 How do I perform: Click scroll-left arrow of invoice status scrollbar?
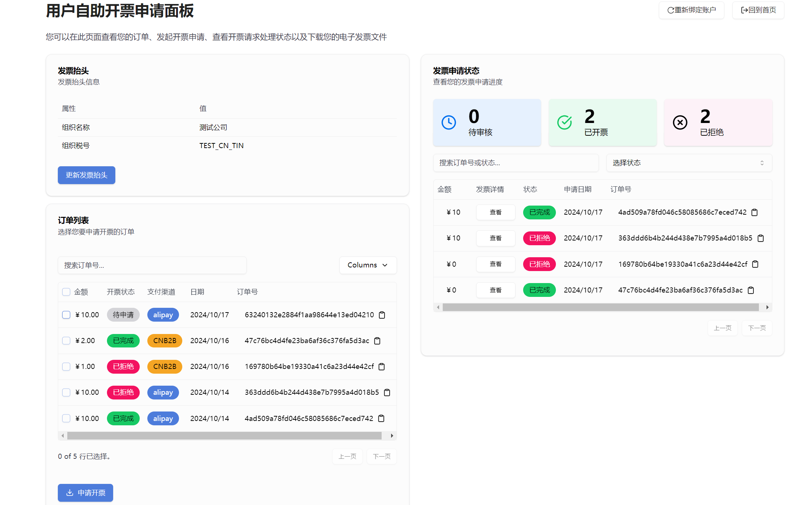(x=438, y=307)
